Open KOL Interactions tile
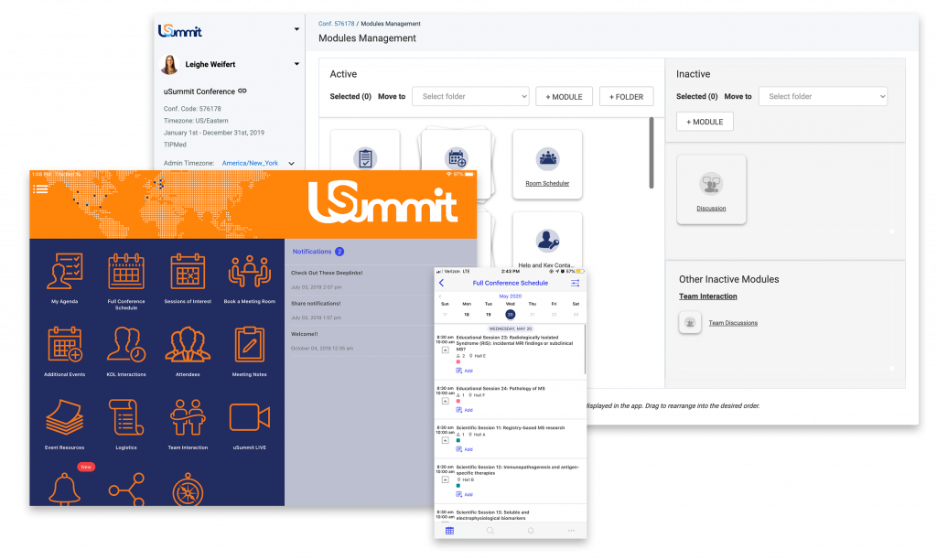 pos(126,350)
